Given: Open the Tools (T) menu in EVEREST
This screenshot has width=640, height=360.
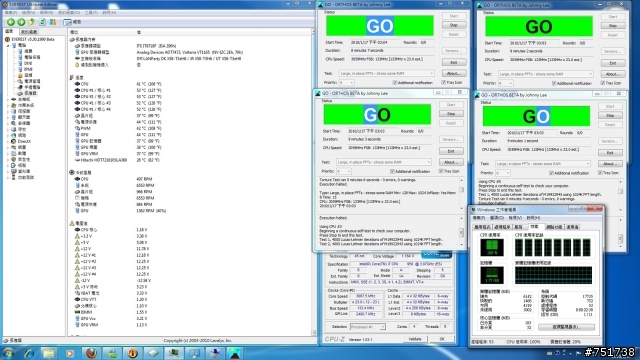Looking at the screenshot, I should 91,13.
